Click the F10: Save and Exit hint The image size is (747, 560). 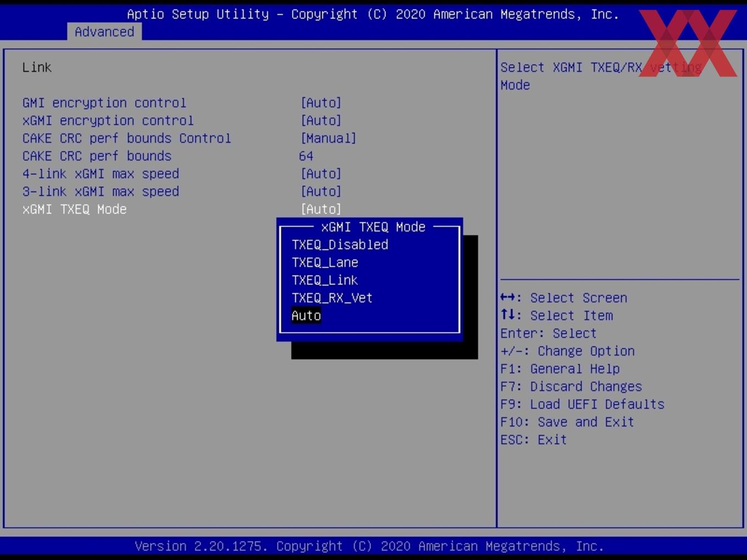(x=567, y=422)
